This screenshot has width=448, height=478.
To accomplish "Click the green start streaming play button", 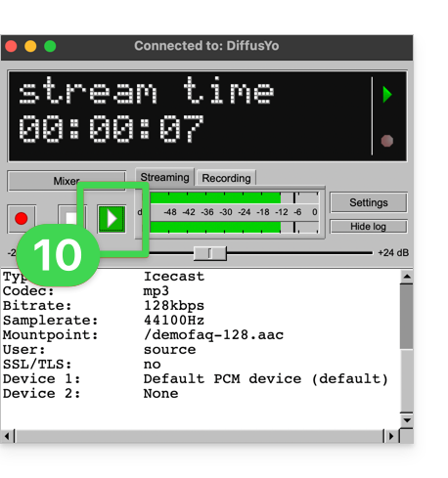I will (x=112, y=219).
